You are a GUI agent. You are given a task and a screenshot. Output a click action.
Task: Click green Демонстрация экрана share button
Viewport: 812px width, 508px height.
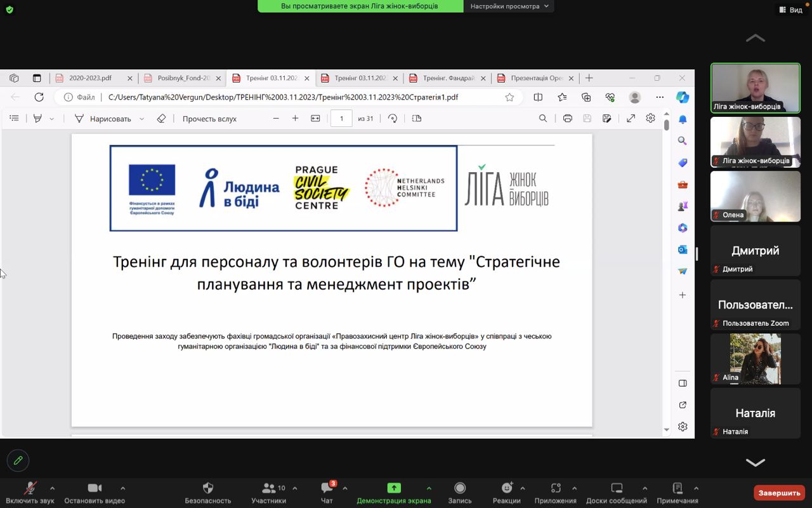pos(394,492)
